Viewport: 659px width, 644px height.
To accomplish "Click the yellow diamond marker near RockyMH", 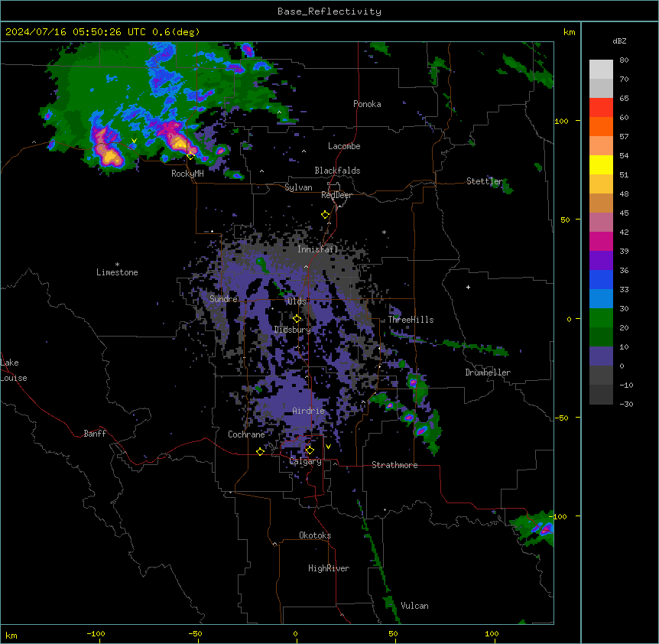I will (190, 156).
